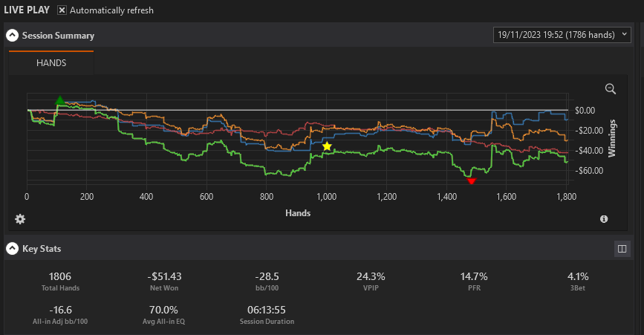Screen dimensions: 644x335
Task: Click the Total Hands 1806 stat
Action: (x=60, y=282)
